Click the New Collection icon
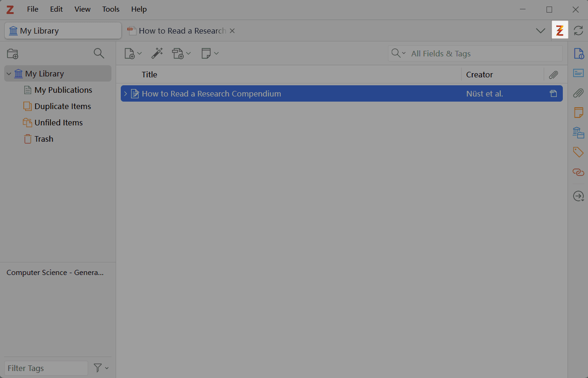Viewport: 588px width, 378px height. (13, 54)
